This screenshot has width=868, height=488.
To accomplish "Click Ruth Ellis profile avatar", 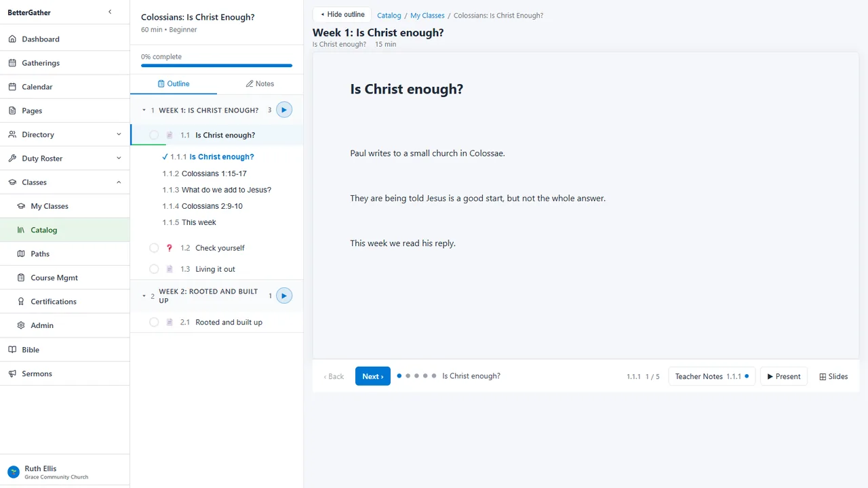I will 14,472.
